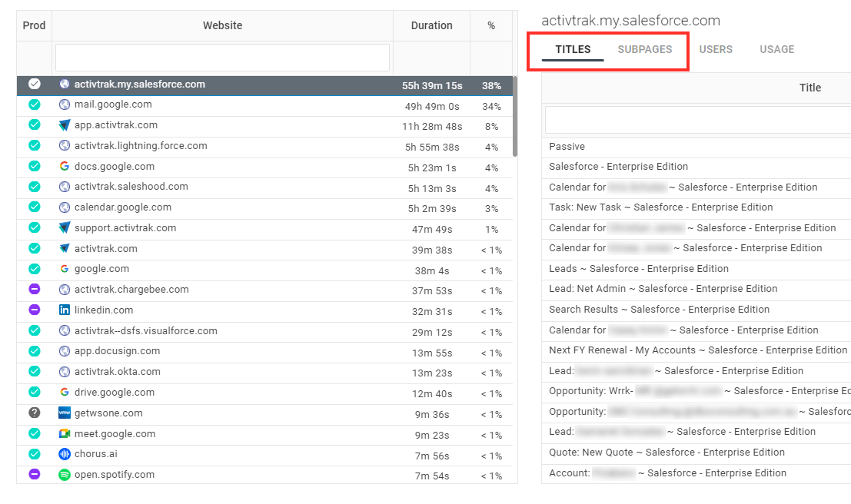Toggle productive checkmark for chorus.ai
The height and width of the screenshot is (504, 851).
[x=34, y=454]
